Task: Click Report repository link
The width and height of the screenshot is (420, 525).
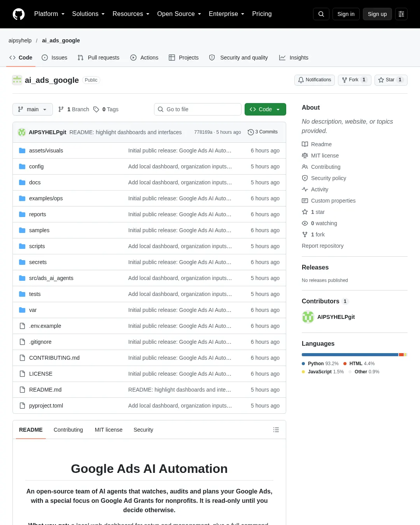Action: pyautogui.click(x=323, y=246)
